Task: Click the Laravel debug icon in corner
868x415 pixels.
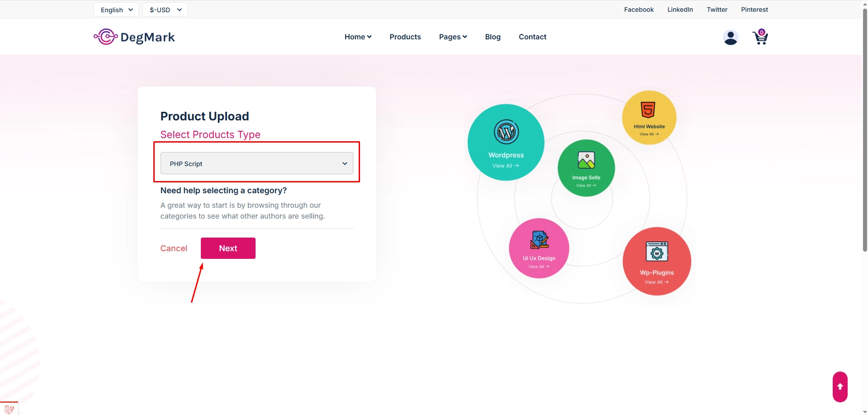Action: (x=9, y=409)
